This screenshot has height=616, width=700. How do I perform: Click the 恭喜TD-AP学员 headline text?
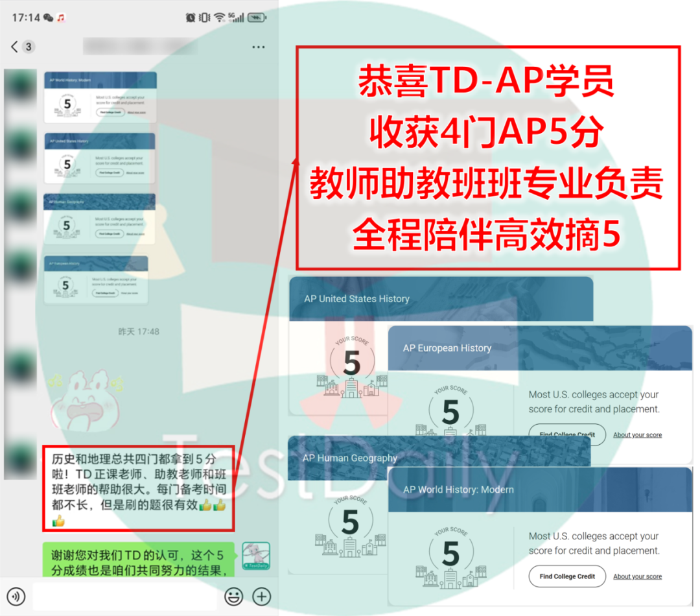pyautogui.click(x=486, y=81)
